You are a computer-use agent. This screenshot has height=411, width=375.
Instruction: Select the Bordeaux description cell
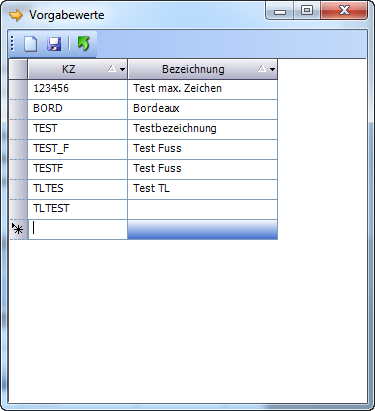[202, 109]
